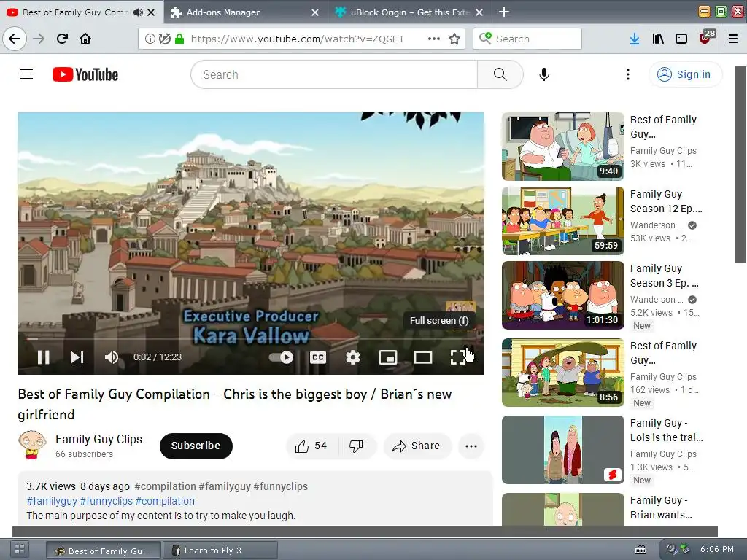Viewport: 747px width, 560px height.
Task: Open YouTube settings three-dot menu
Action: (x=628, y=74)
